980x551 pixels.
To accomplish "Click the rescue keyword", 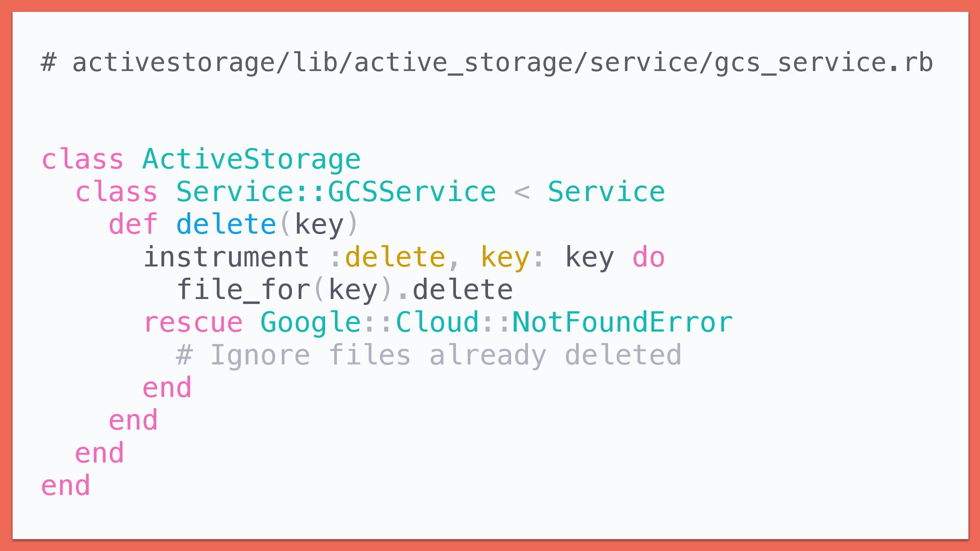I will click(193, 322).
